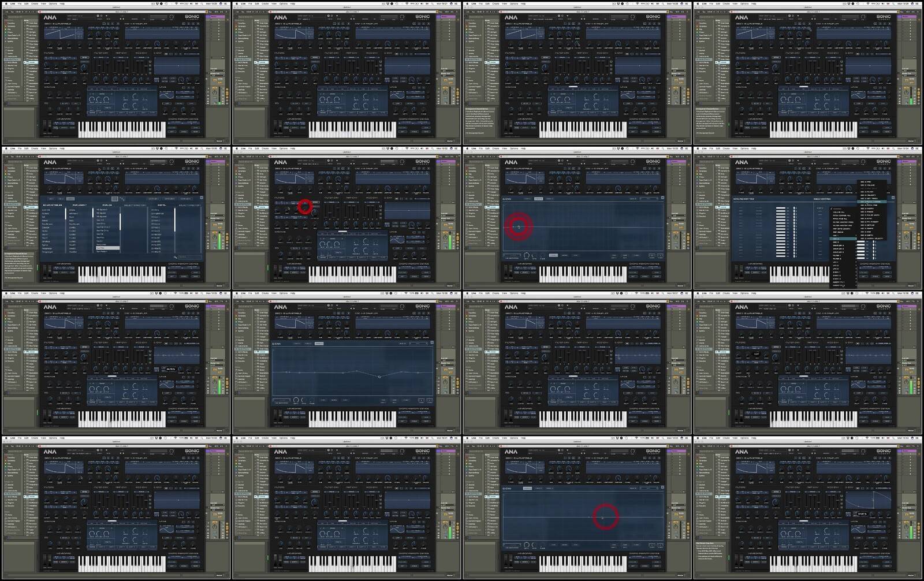Close the expanded G-ENV editor with the left red-circled point
The width and height of the screenshot is (924, 581).
coord(662,198)
